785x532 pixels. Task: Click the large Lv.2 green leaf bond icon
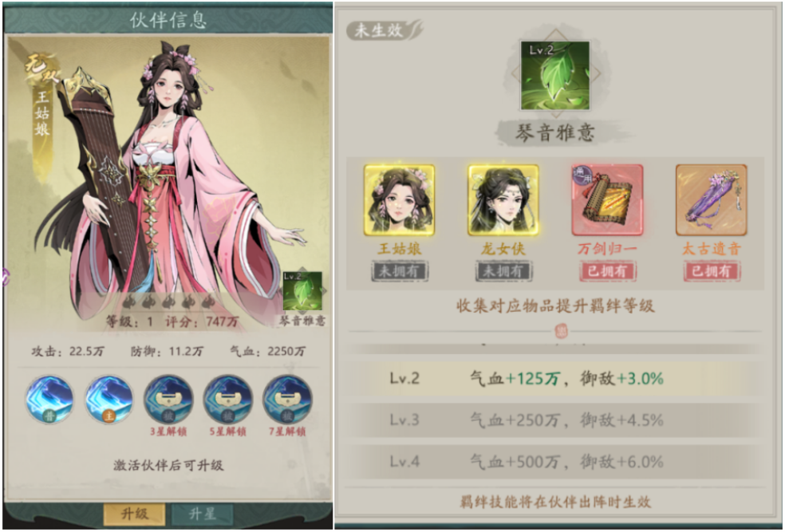coord(554,76)
